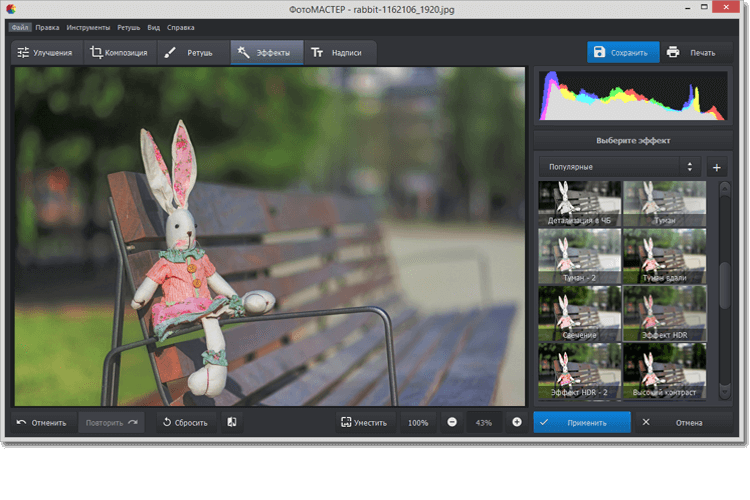The image size is (750, 500).
Task: Zoom in with the plus icon
Action: 517,422
